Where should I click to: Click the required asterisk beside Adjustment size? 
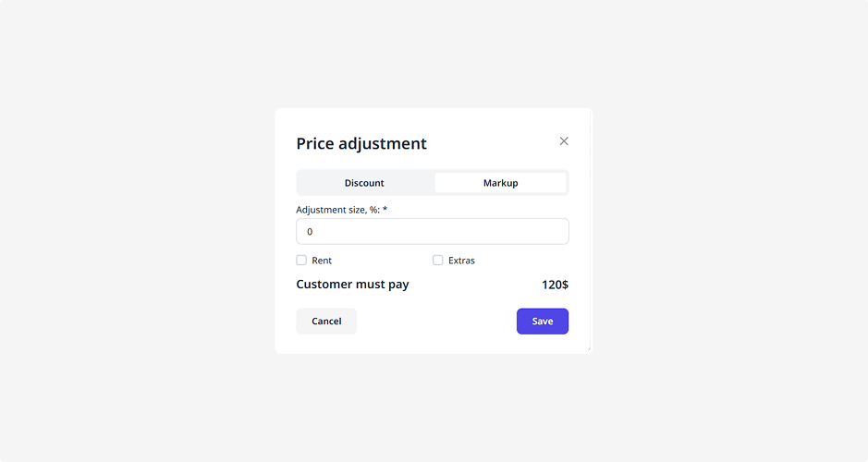pos(385,210)
